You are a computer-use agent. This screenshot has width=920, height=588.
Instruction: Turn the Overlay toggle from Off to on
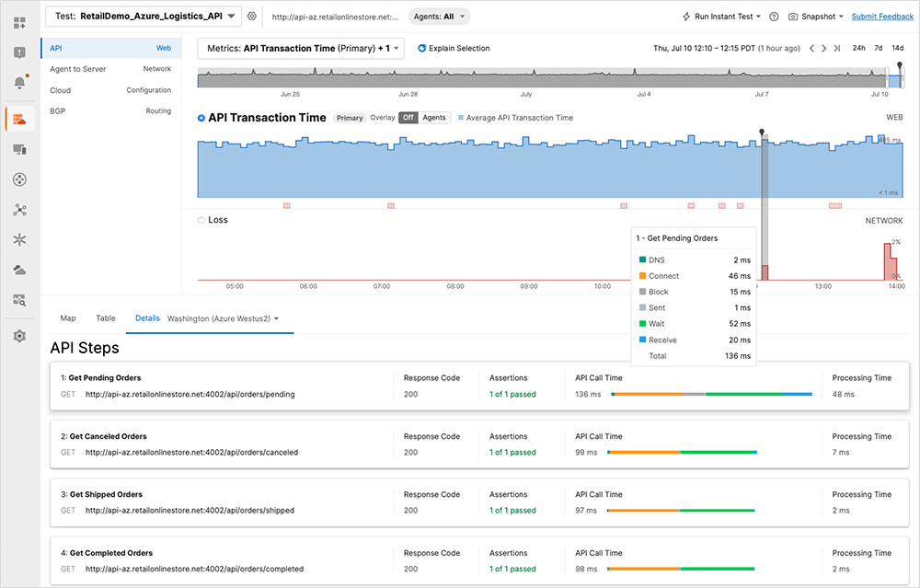point(432,118)
